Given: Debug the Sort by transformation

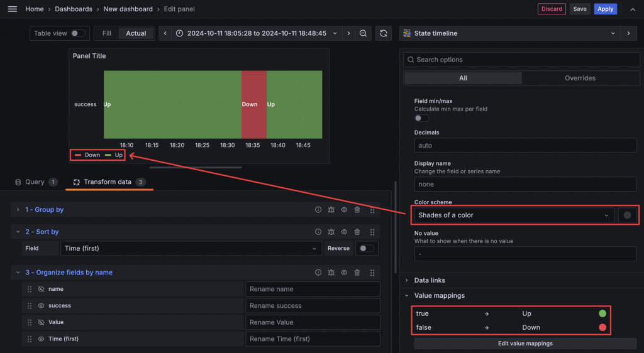Looking at the screenshot, I should [x=331, y=232].
